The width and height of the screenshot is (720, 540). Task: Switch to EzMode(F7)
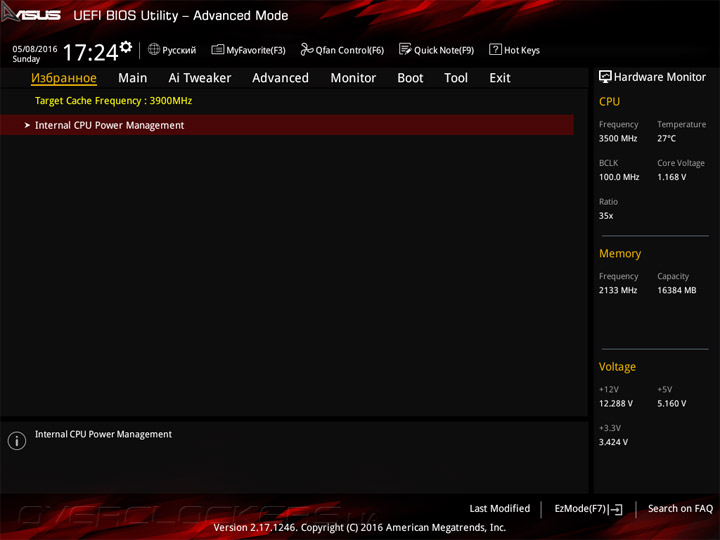click(588, 509)
